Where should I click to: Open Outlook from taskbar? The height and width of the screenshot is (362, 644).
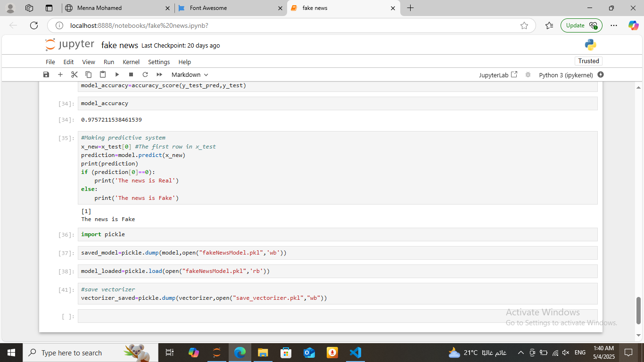point(309,353)
